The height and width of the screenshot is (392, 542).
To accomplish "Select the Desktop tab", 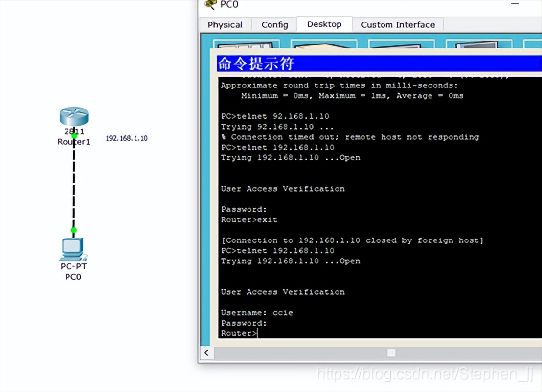I will (x=324, y=24).
